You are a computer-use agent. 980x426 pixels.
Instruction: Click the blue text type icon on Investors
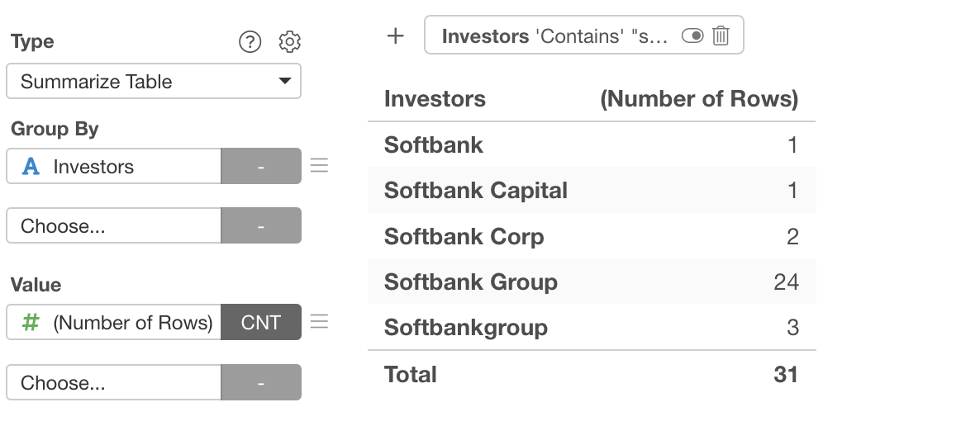(31, 166)
